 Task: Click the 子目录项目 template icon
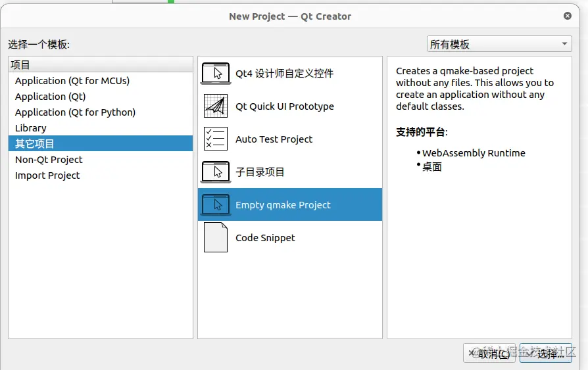tap(216, 172)
